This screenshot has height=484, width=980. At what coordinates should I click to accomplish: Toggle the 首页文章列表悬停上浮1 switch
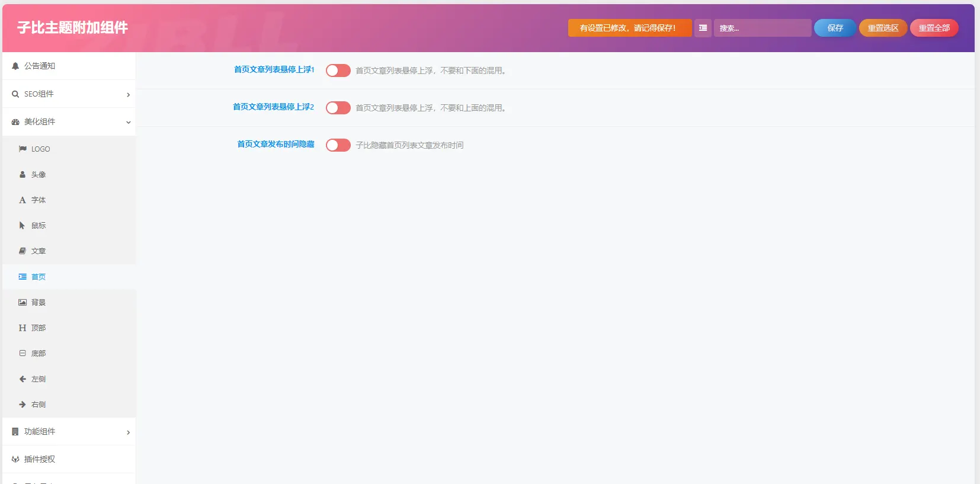point(338,70)
